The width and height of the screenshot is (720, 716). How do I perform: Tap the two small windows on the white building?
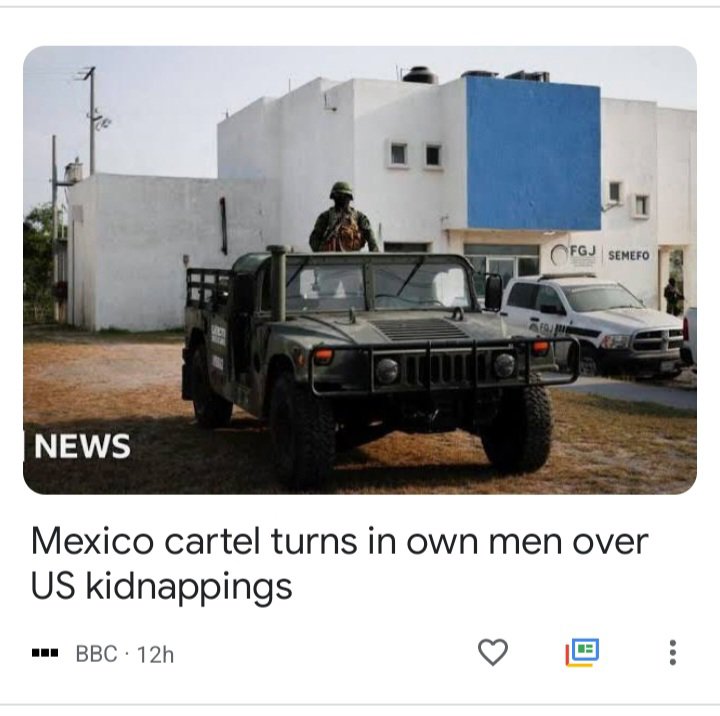(x=416, y=155)
